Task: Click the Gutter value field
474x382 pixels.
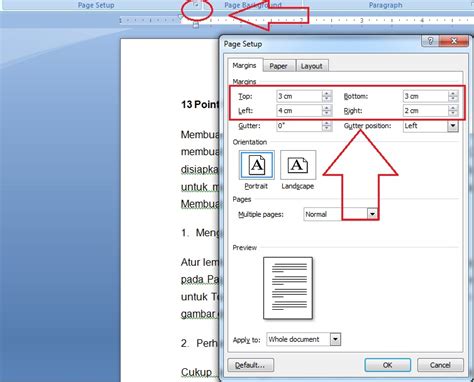Action: tap(299, 126)
